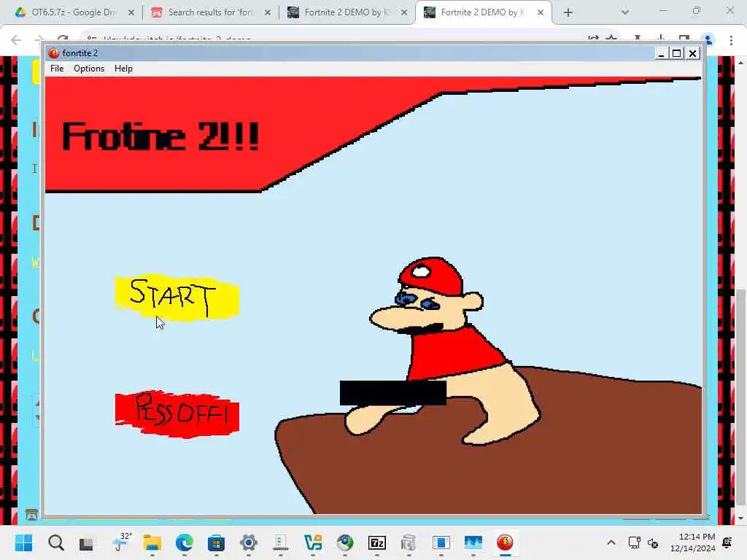Switch to the Search results for 'fort' tab
Screen dimensions: 747x560
(210, 12)
